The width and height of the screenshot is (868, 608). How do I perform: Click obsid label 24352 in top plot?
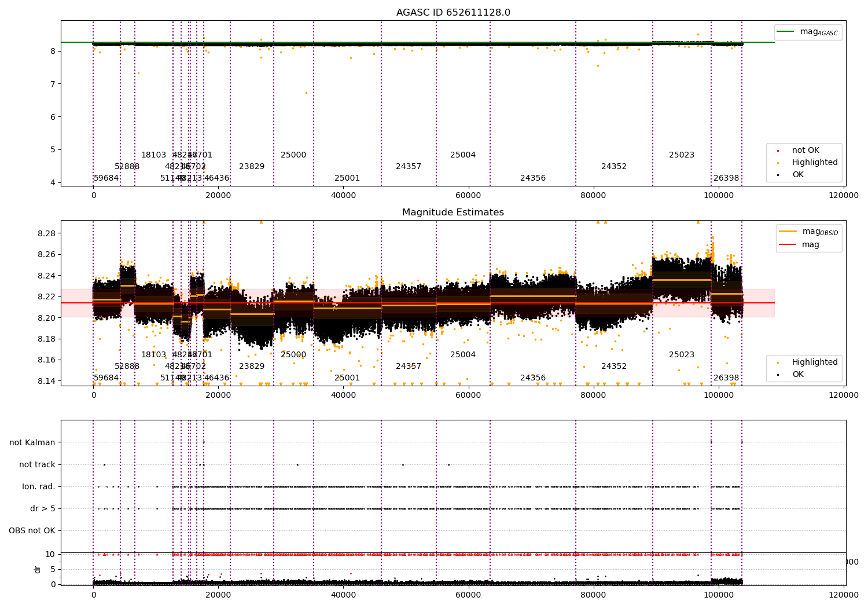614,167
